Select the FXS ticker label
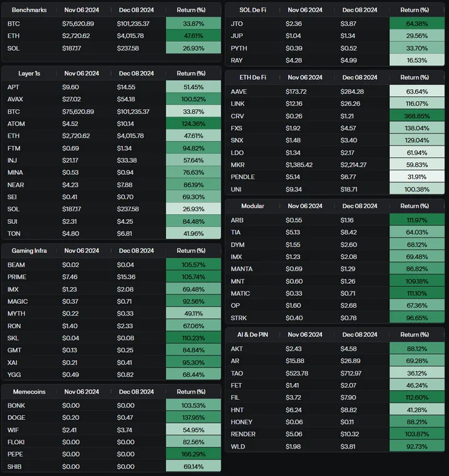 coord(236,129)
